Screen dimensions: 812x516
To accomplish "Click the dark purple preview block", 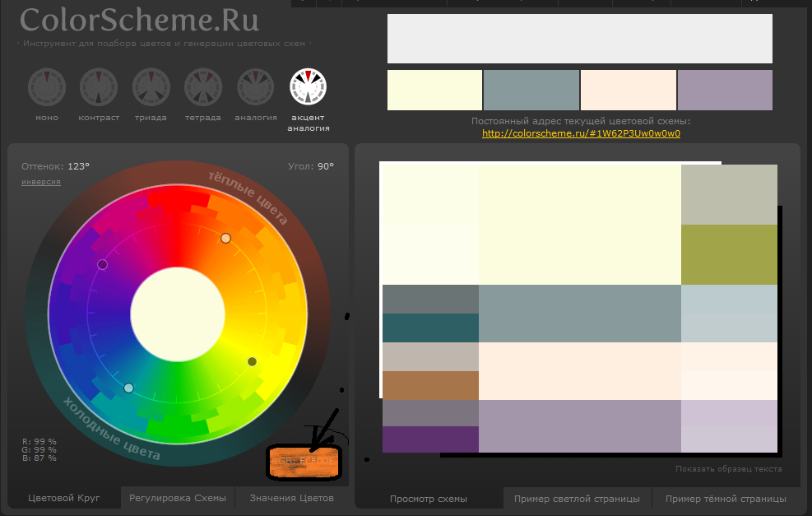I will pyautogui.click(x=430, y=439).
